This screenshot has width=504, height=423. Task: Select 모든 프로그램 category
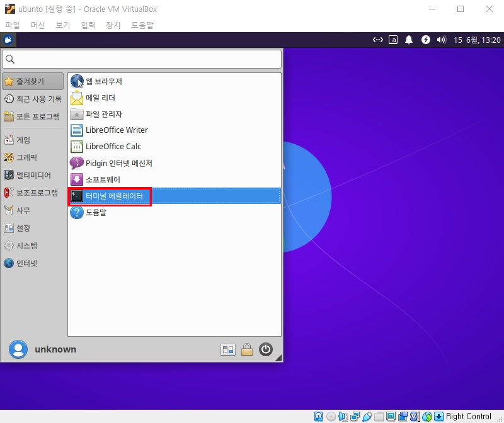(x=33, y=116)
